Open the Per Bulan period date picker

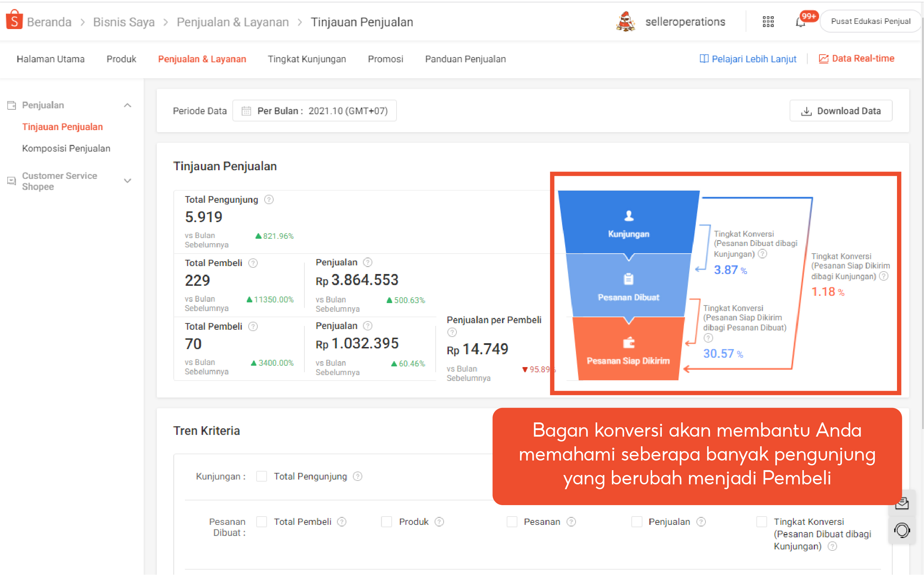314,111
